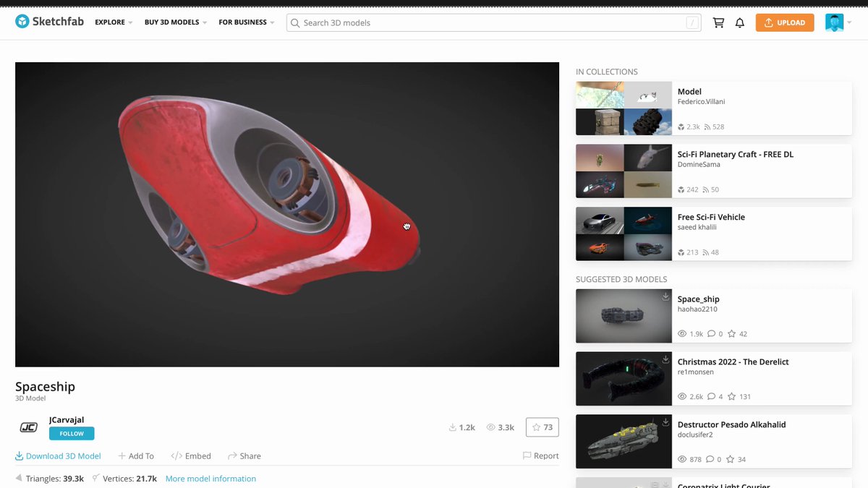Open Christmas 2022 - The Derelict title
Viewport: 868px width, 488px height.
click(x=733, y=362)
